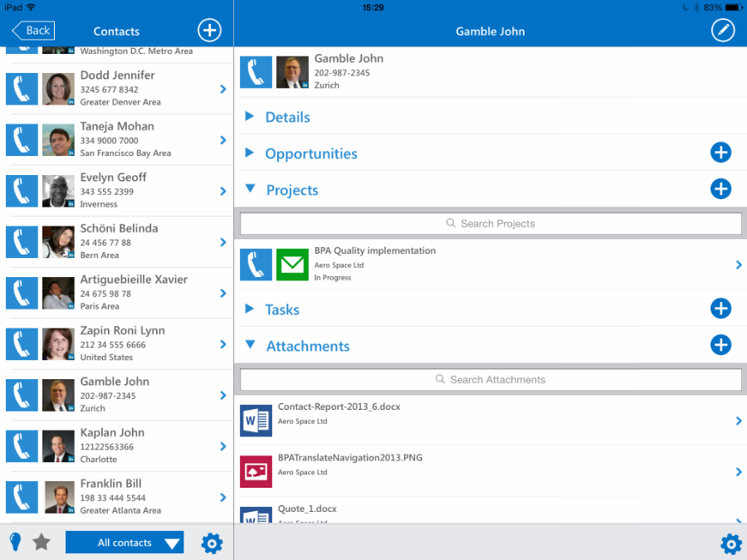The height and width of the screenshot is (560, 747).
Task: Add a new attachment with plus icon
Action: coord(720,345)
